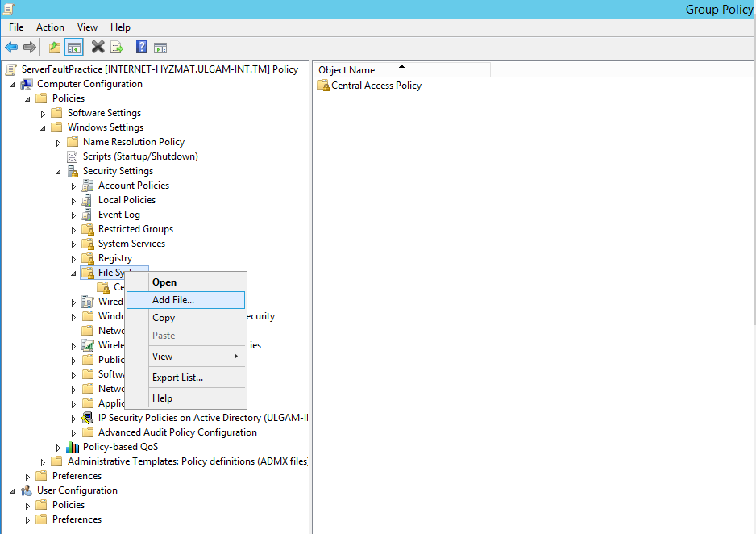Click the Delete X toolbar icon
The height and width of the screenshot is (534, 756).
pyautogui.click(x=98, y=48)
